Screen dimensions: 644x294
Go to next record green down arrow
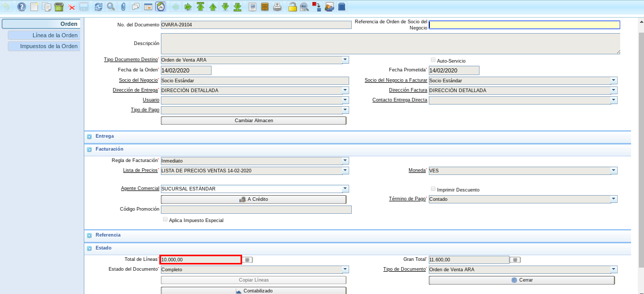[x=225, y=7]
